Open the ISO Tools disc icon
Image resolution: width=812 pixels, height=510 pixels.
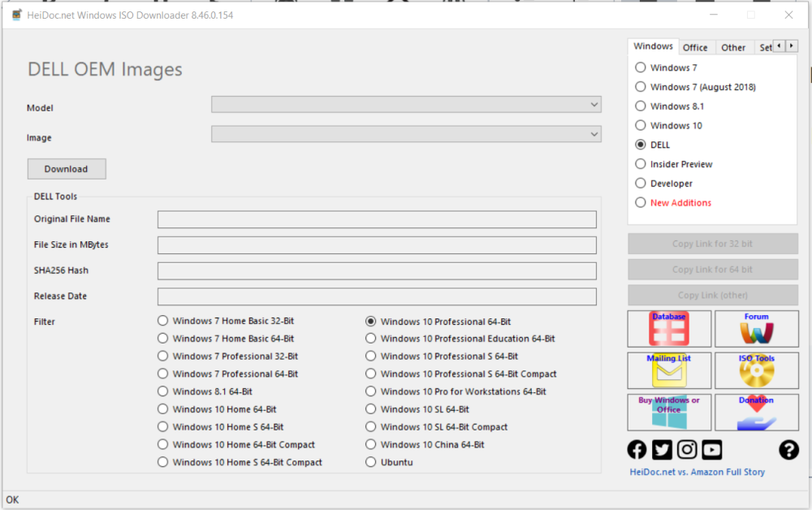pos(757,370)
